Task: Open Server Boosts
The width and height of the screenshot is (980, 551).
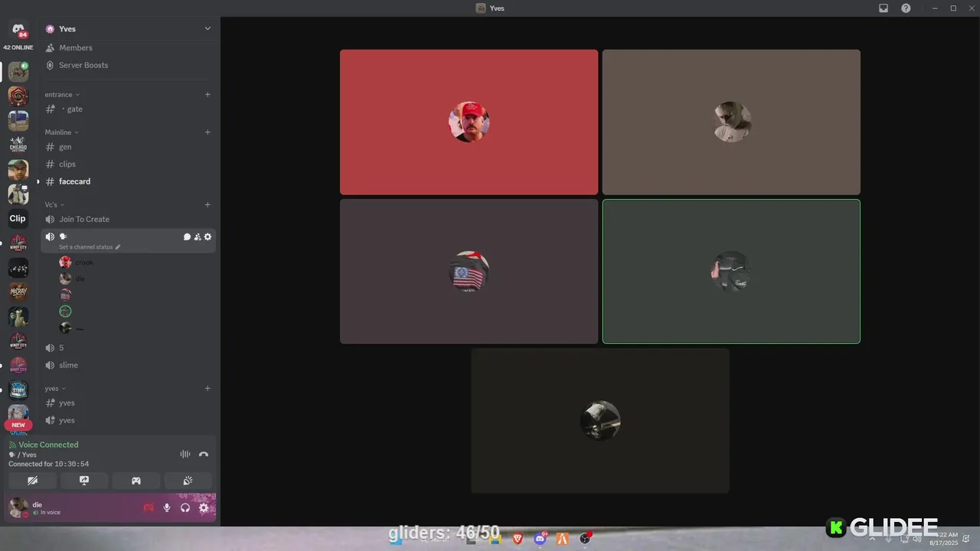Action: click(x=129, y=65)
